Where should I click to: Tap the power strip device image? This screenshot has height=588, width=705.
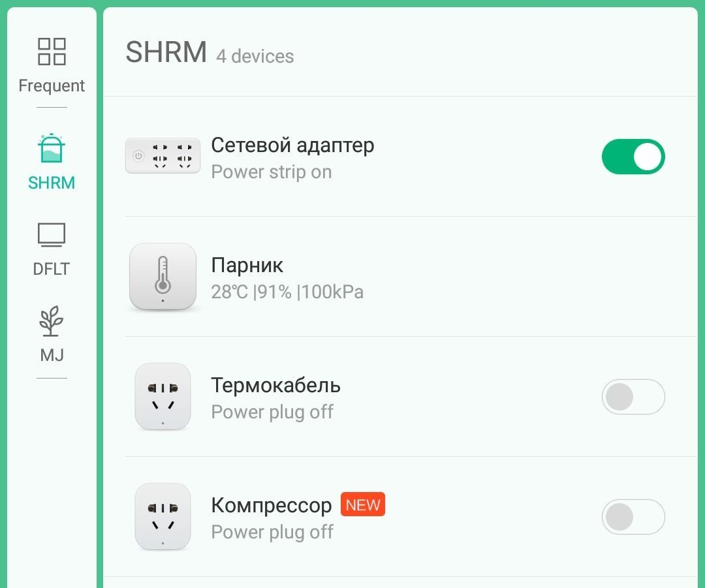coord(163,155)
